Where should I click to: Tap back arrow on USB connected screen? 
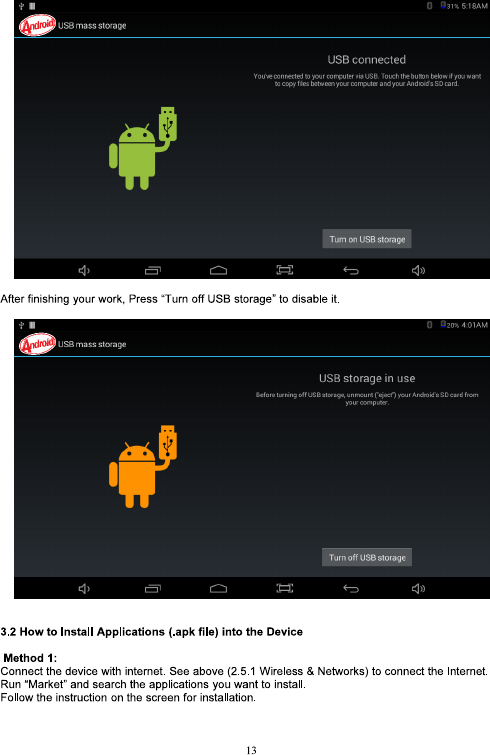pyautogui.click(x=351, y=271)
